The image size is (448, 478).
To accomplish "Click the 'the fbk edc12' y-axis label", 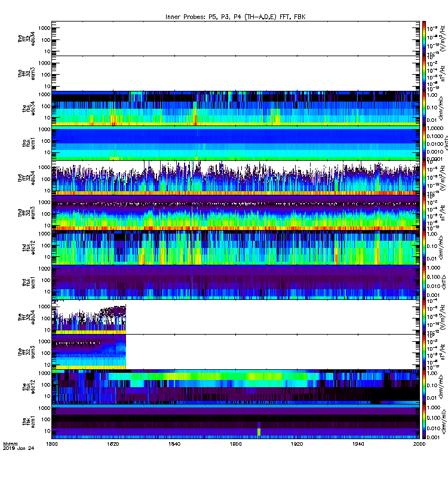I will point(28,387).
